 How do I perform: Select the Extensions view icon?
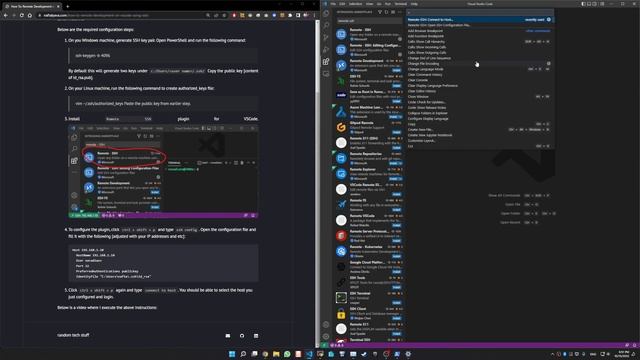click(x=326, y=62)
